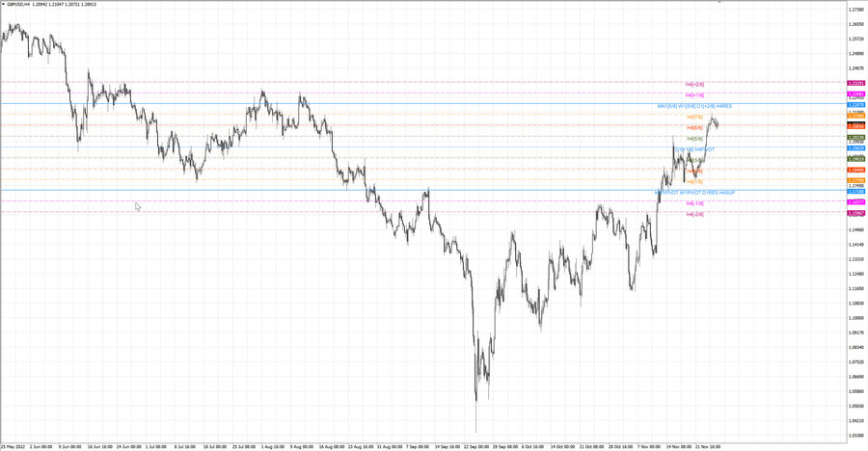
Task: Click the 1 Aug 16:00 time axis label
Action: point(272,446)
